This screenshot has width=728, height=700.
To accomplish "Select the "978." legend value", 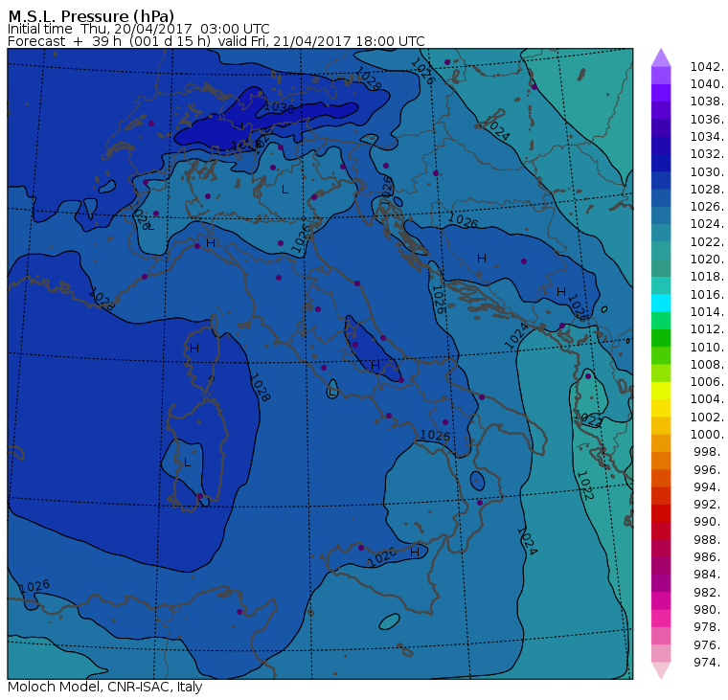I will point(709,627).
